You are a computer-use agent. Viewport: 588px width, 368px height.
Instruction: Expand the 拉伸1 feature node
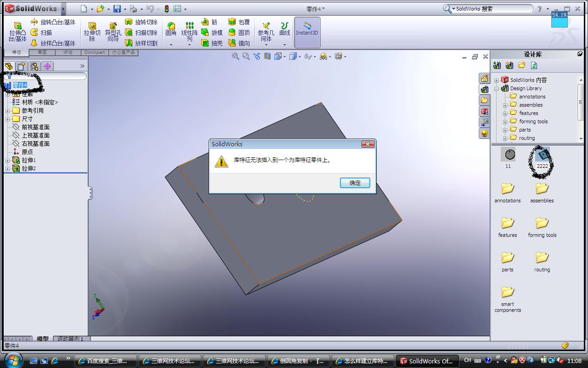click(8, 161)
